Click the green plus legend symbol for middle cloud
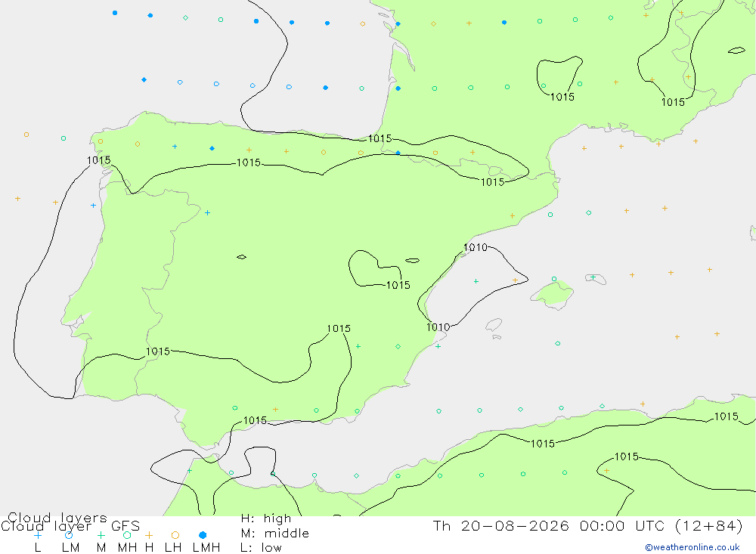This screenshot has width=756, height=554. point(101,535)
